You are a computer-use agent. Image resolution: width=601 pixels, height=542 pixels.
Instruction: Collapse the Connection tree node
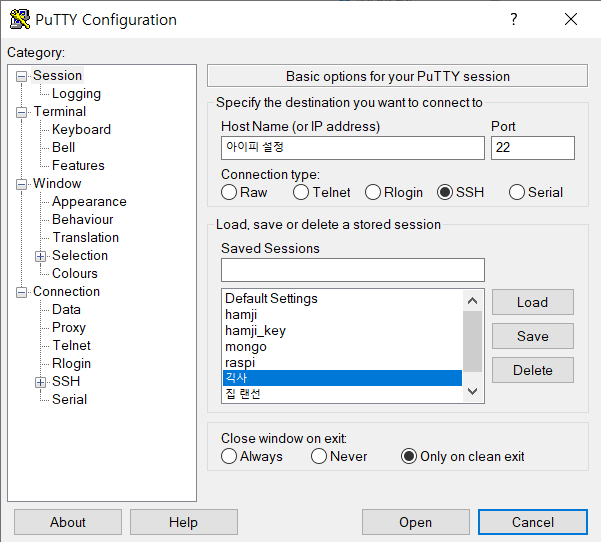coord(21,292)
